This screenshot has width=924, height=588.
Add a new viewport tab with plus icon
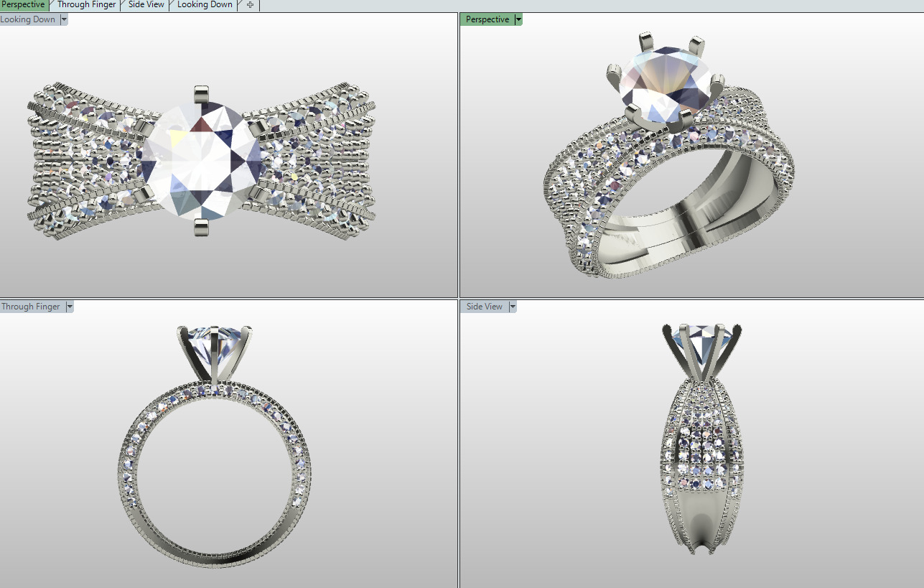(x=250, y=5)
